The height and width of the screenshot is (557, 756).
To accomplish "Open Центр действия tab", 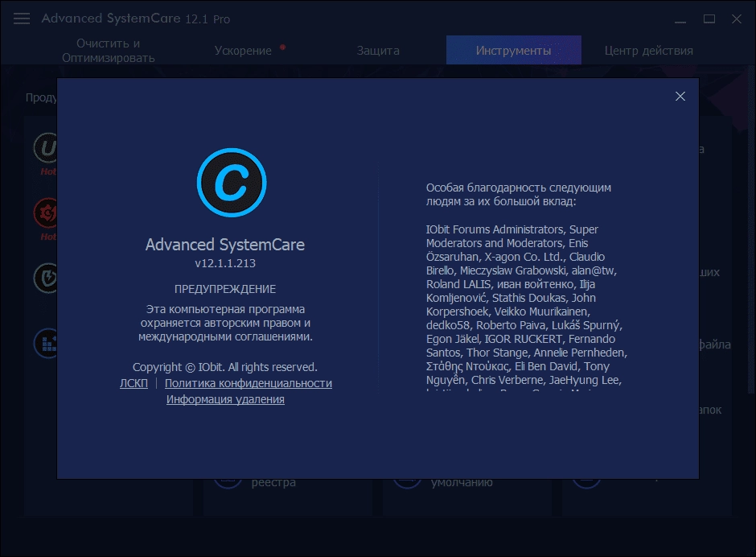I will pos(649,50).
